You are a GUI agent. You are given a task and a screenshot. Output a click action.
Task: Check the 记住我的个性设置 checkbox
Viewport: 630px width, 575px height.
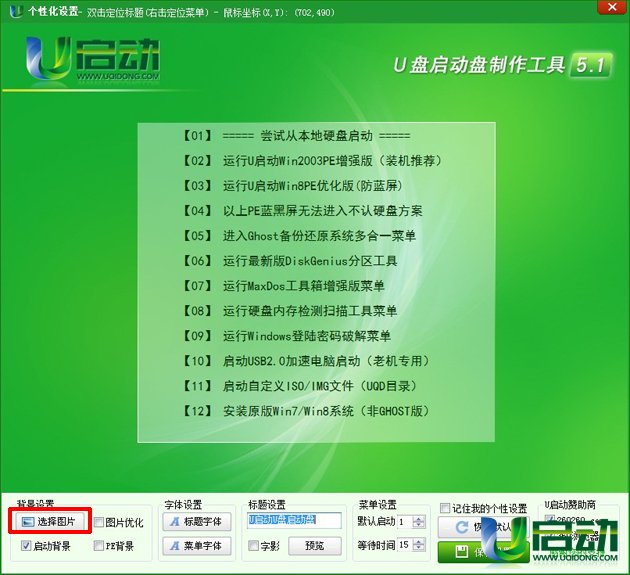(x=444, y=508)
